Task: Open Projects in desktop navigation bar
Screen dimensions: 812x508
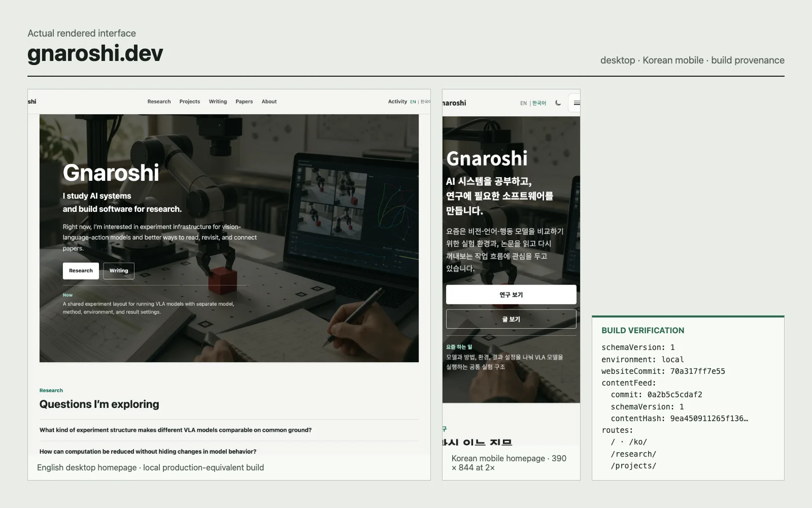Action: [190, 102]
